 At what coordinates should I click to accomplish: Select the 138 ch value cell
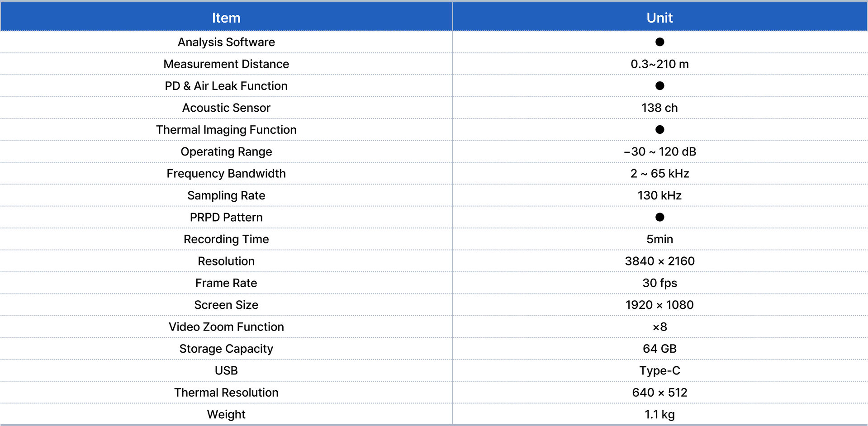[659, 108]
